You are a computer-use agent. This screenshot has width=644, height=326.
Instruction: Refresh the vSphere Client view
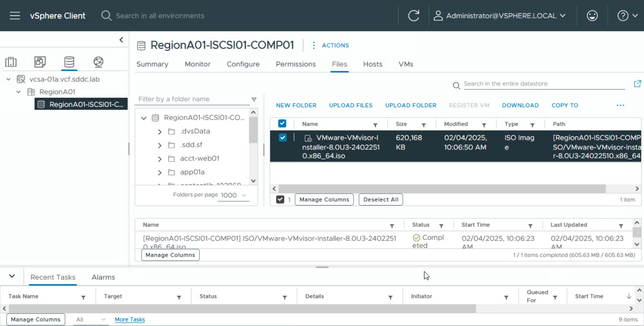tap(414, 16)
